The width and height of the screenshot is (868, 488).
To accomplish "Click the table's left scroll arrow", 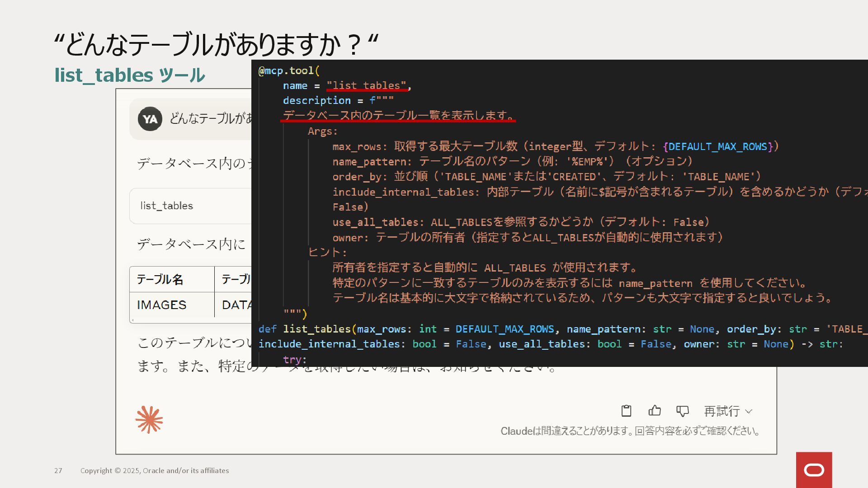I will tap(132, 320).
